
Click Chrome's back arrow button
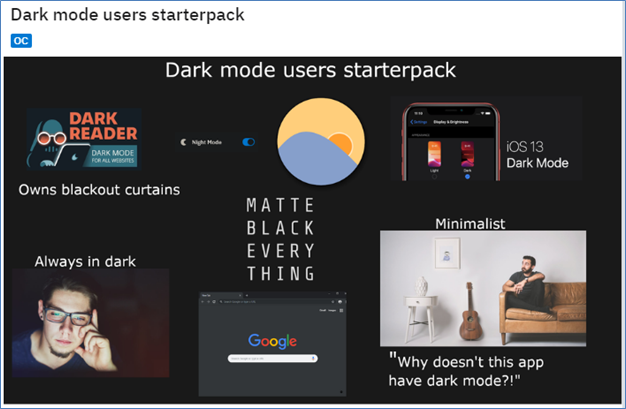[x=202, y=302]
